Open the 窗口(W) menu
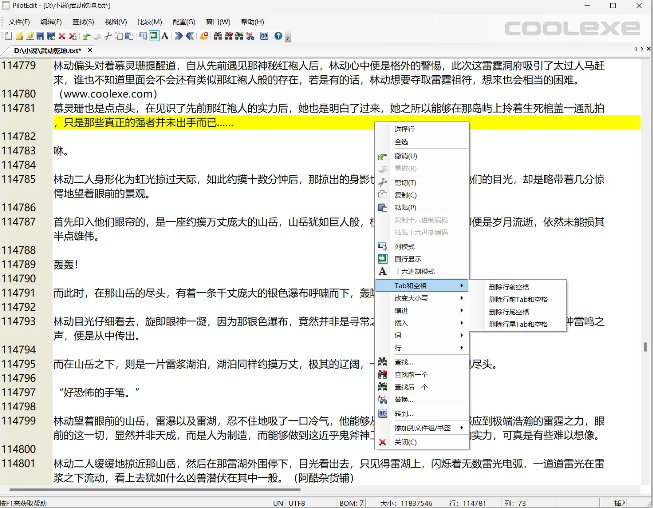The width and height of the screenshot is (653, 508). [x=218, y=22]
